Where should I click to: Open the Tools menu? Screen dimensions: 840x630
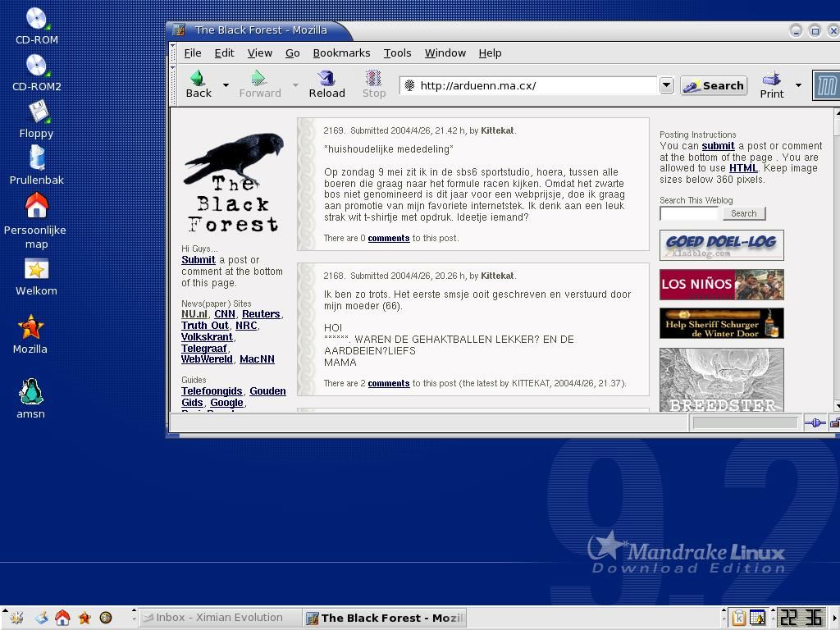pyautogui.click(x=398, y=53)
